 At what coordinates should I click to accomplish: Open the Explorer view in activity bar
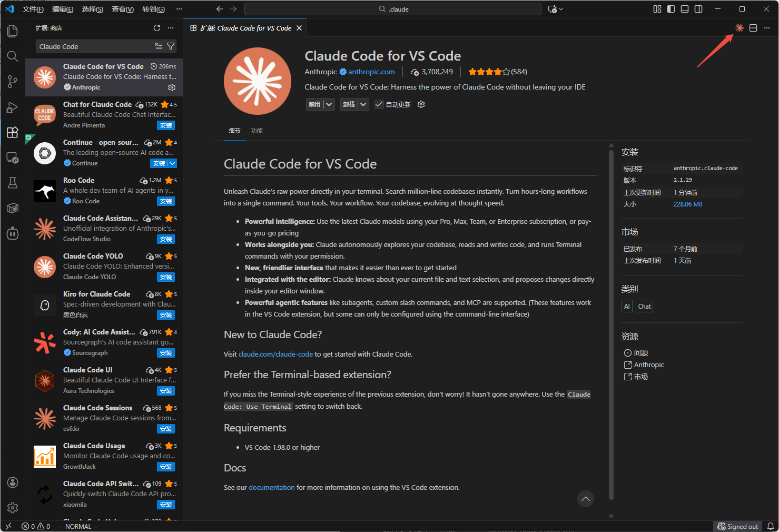click(13, 31)
